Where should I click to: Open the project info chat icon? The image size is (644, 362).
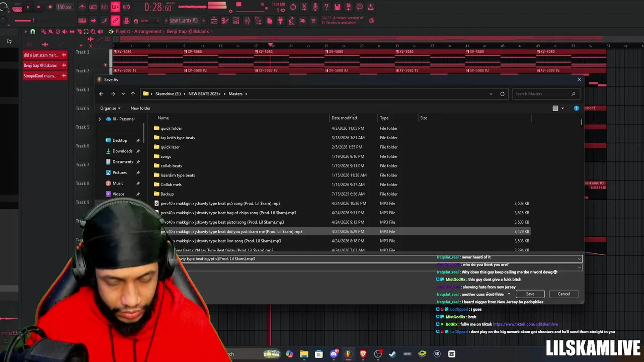coord(360,7)
